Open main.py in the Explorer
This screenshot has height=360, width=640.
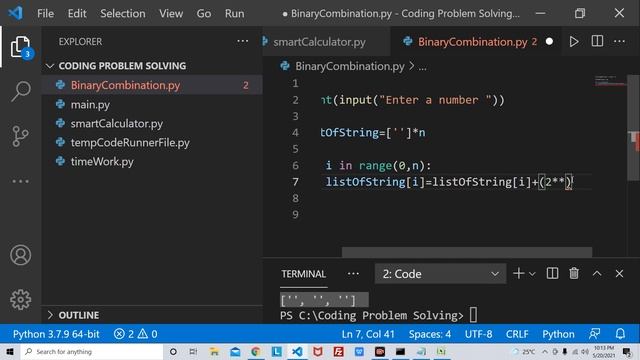point(152,104)
